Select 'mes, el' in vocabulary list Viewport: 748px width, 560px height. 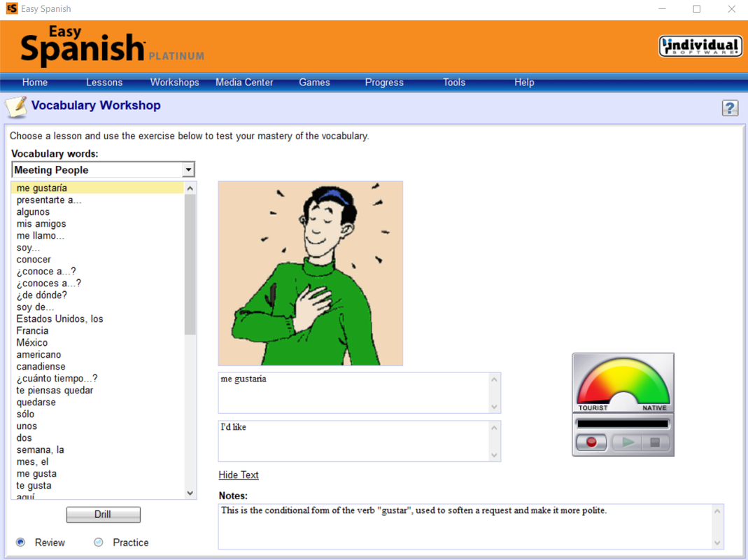[97, 462]
